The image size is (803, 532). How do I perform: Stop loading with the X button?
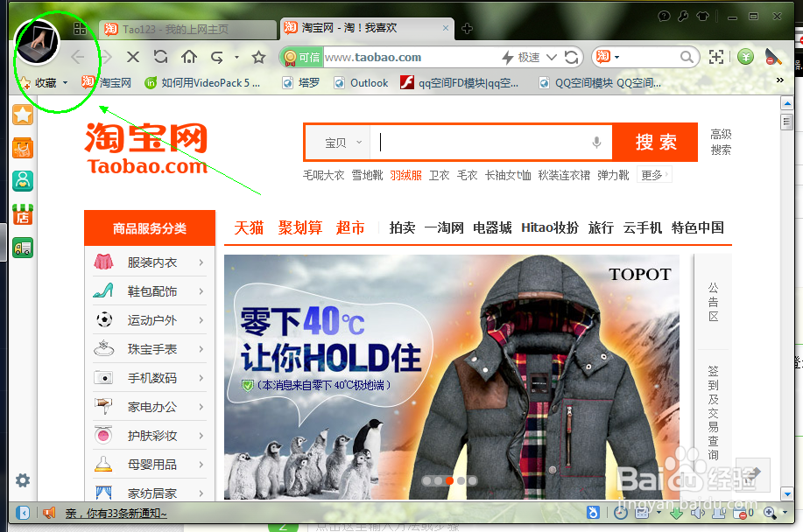tap(133, 57)
